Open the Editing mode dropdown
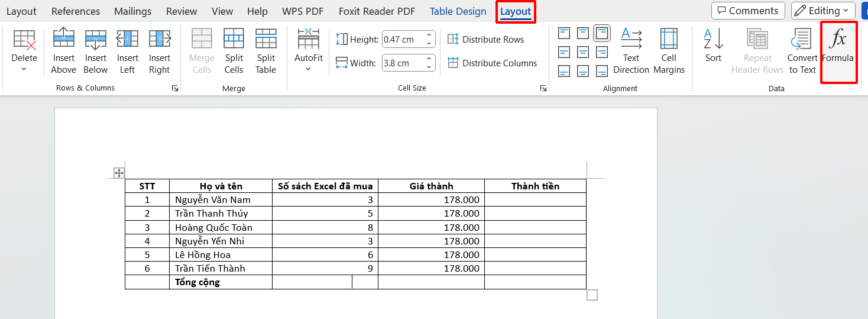 tap(823, 11)
